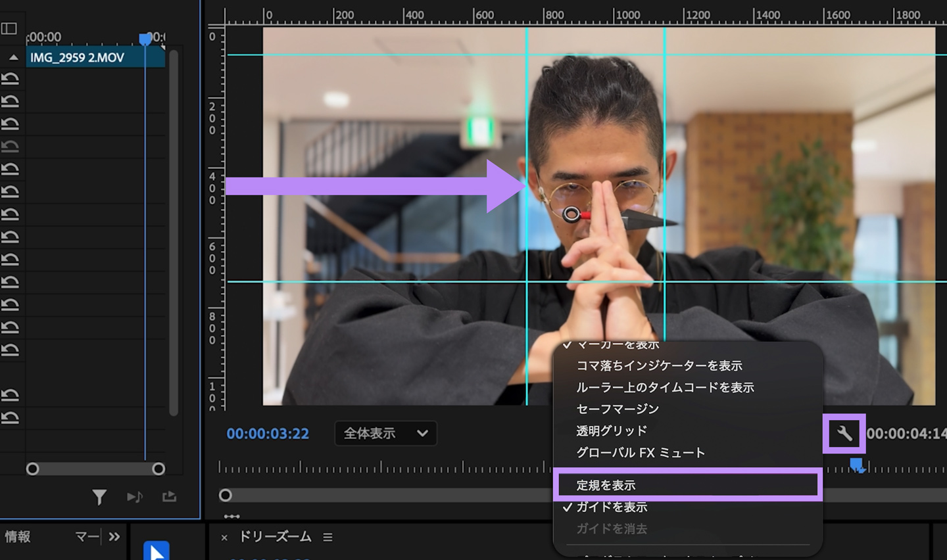The width and height of the screenshot is (947, 560).
Task: Click the 400 mark on horizontal ruler
Action: click(414, 14)
